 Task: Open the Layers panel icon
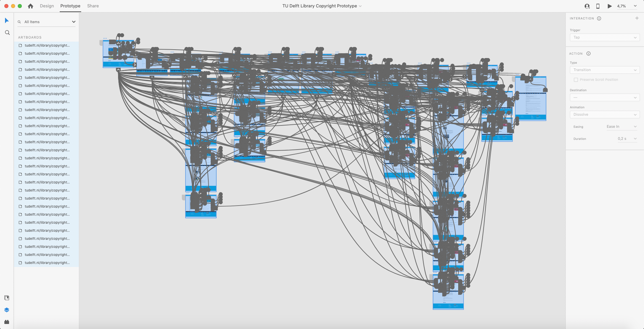click(7, 310)
